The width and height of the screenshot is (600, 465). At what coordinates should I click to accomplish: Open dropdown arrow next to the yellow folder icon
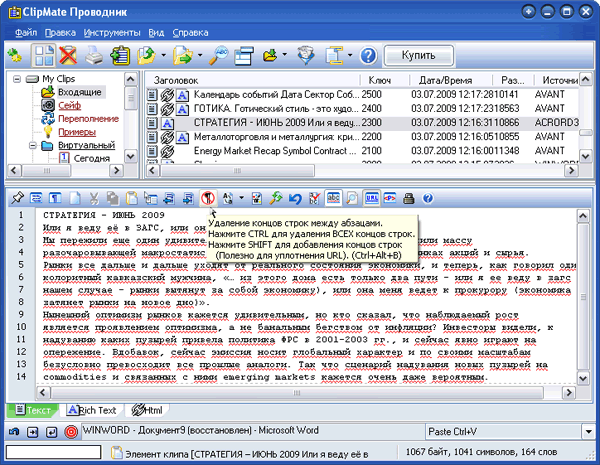[x=284, y=55]
